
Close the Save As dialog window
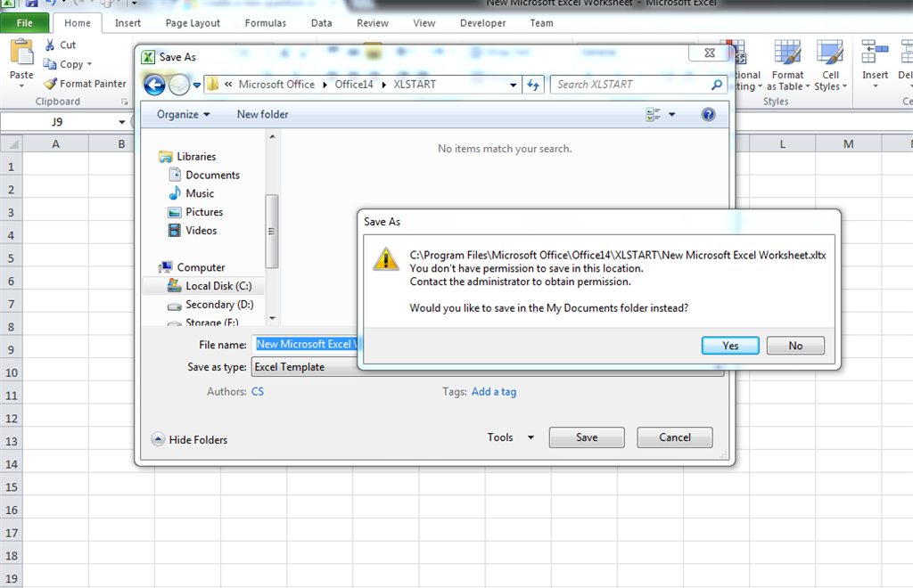709,53
